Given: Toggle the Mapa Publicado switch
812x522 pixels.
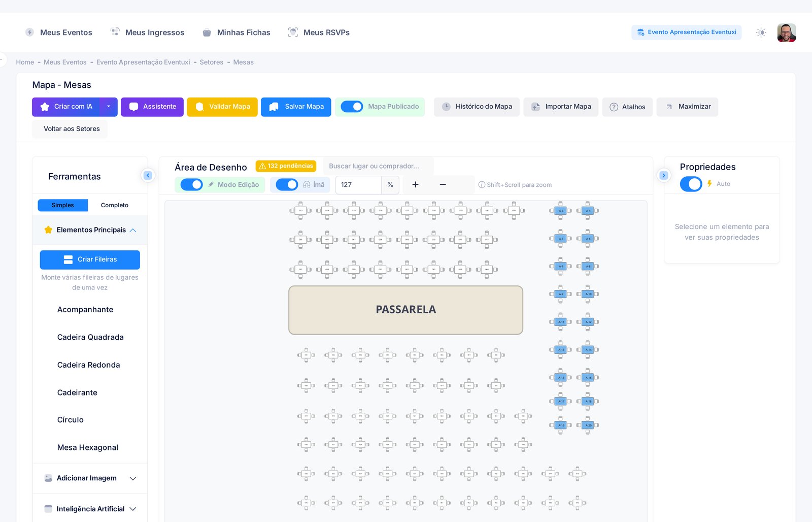Looking at the screenshot, I should [x=352, y=107].
